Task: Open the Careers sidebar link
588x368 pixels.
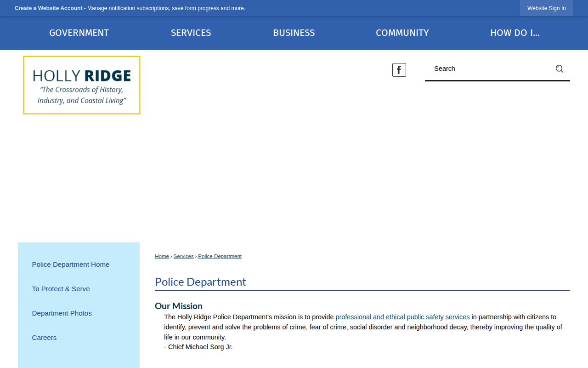Action: (x=45, y=338)
